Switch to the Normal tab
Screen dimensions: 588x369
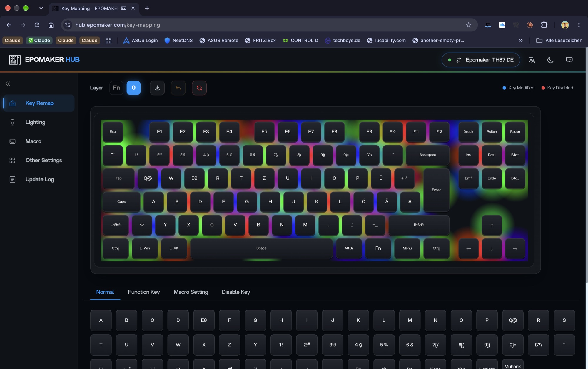105,292
